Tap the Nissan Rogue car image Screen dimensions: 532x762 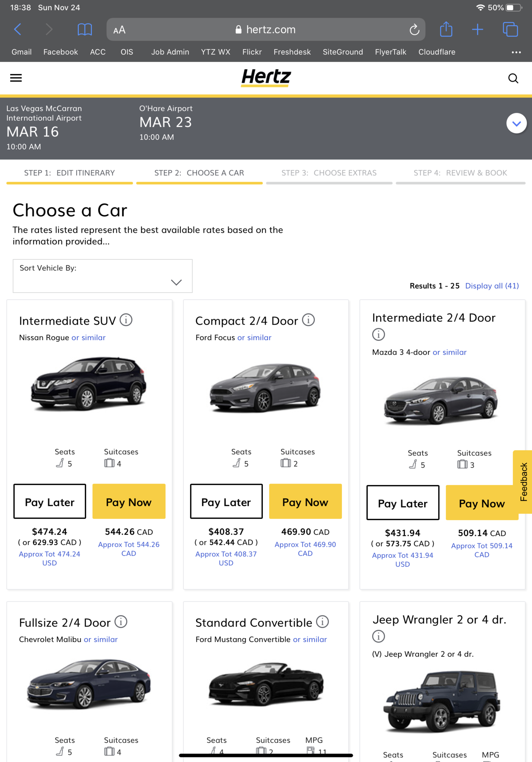88,384
